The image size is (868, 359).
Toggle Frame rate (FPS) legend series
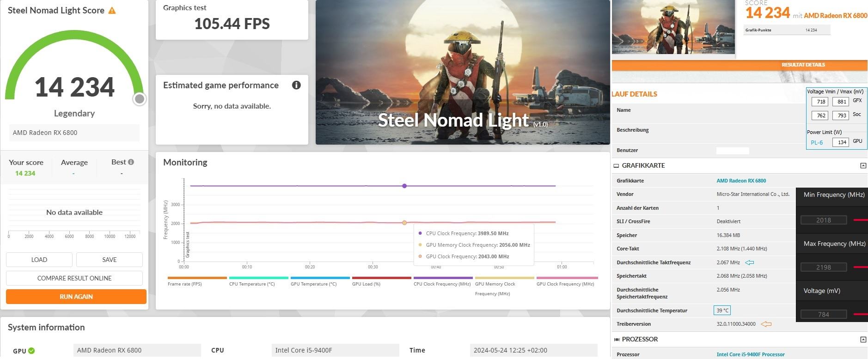(197, 281)
